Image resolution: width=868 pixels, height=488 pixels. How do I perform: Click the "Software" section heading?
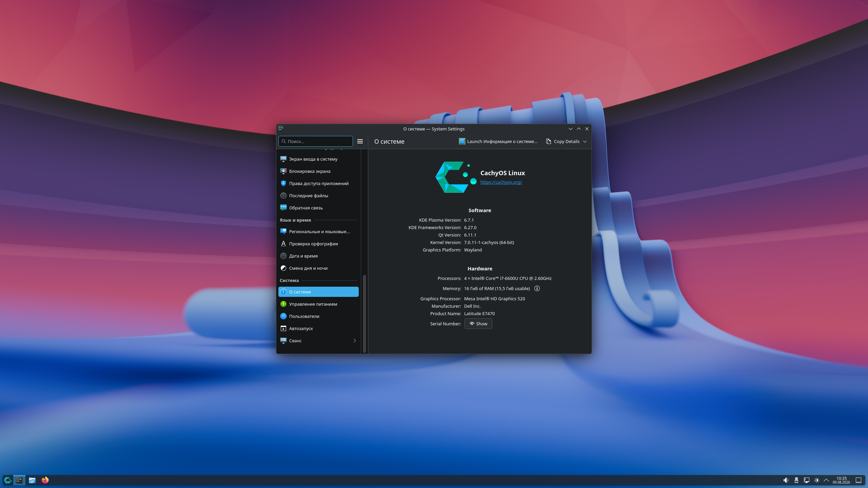480,210
